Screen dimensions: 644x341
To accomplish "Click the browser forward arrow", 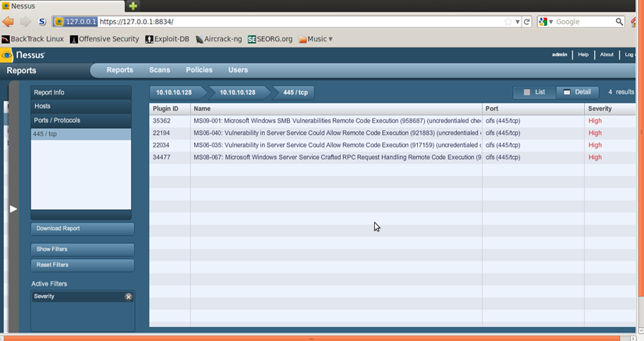I will (x=26, y=22).
